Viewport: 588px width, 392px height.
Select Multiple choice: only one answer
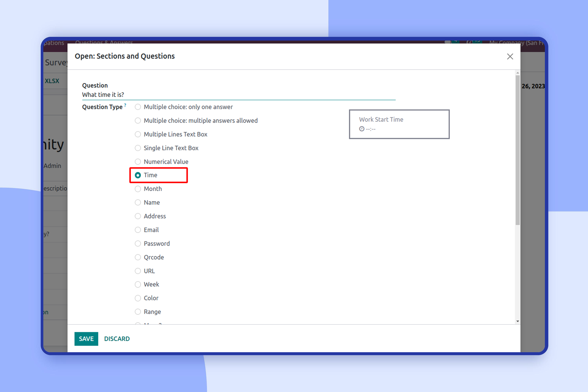point(138,107)
